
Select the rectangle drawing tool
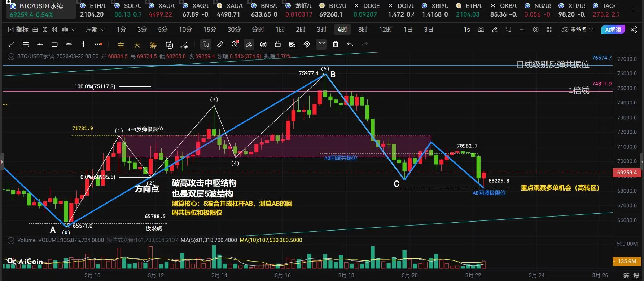point(54,44)
